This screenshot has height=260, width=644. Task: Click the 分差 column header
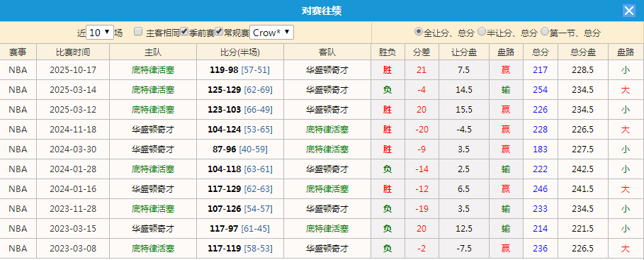tap(422, 52)
